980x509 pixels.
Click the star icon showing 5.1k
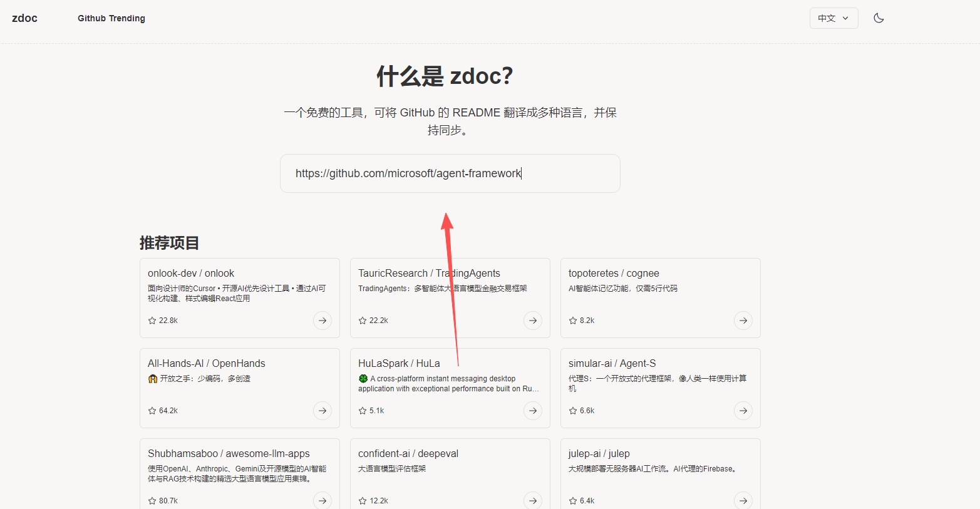[x=363, y=411]
